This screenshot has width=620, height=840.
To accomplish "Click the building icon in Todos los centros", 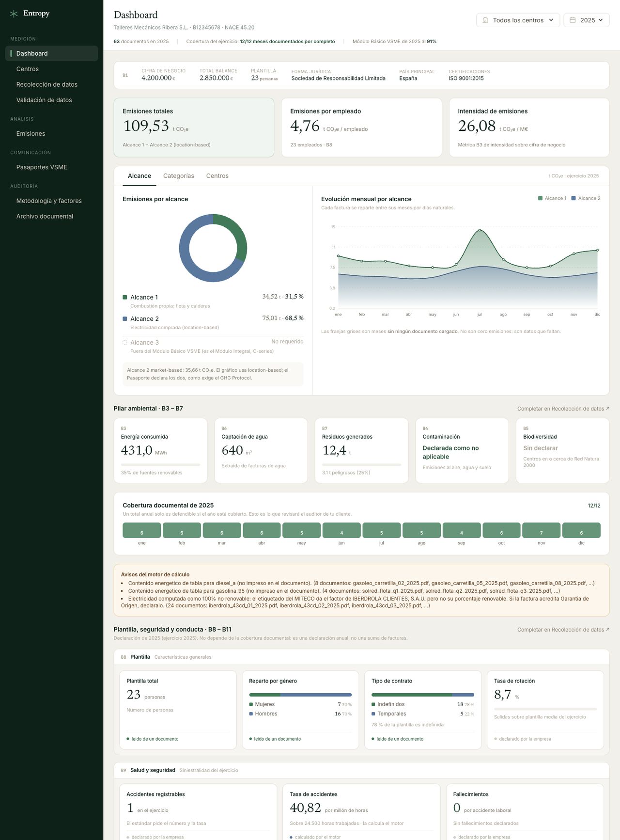I will point(485,20).
